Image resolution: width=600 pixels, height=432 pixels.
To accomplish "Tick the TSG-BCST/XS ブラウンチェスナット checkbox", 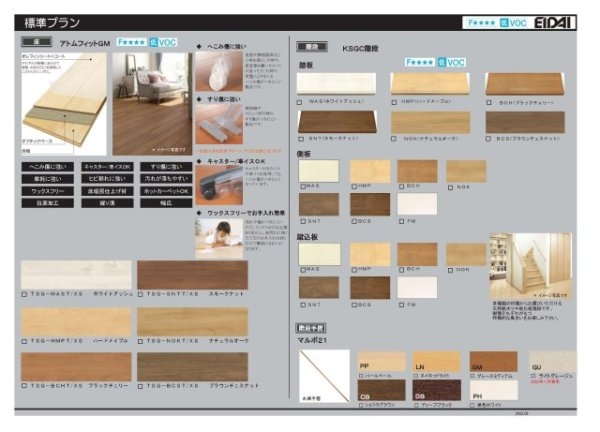I will (140, 386).
